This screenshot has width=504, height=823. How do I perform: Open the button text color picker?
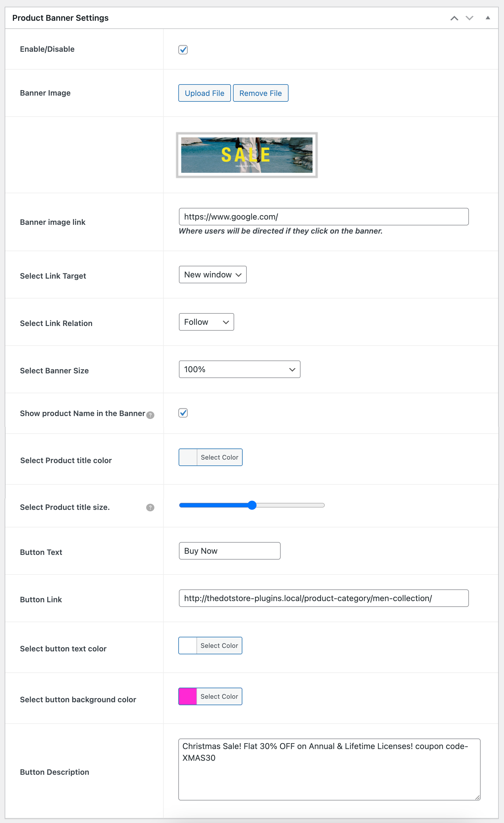[210, 646]
